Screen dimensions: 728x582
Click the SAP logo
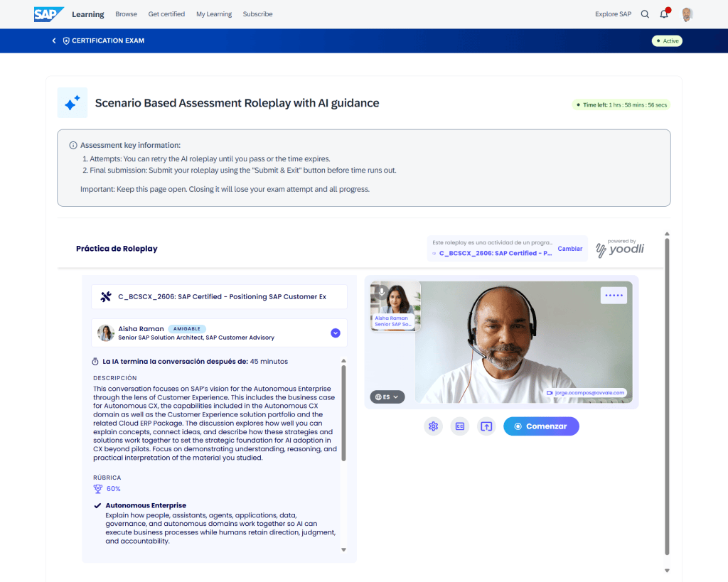pos(48,14)
